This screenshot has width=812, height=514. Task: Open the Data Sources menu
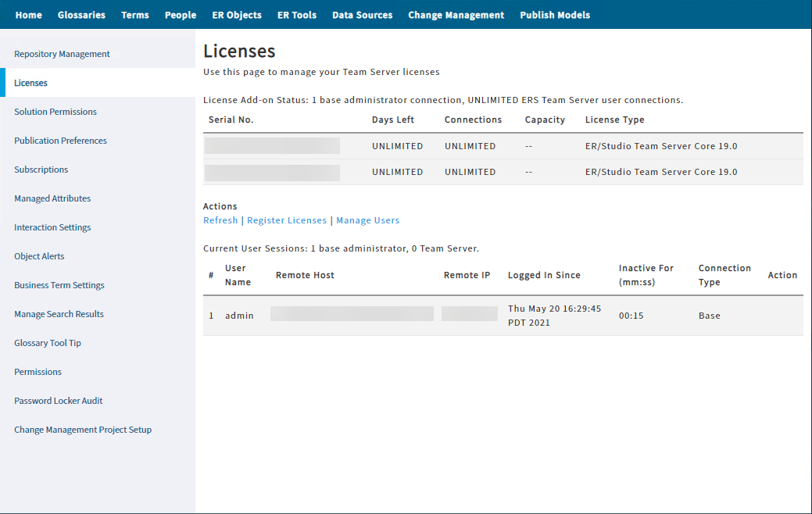(x=362, y=15)
